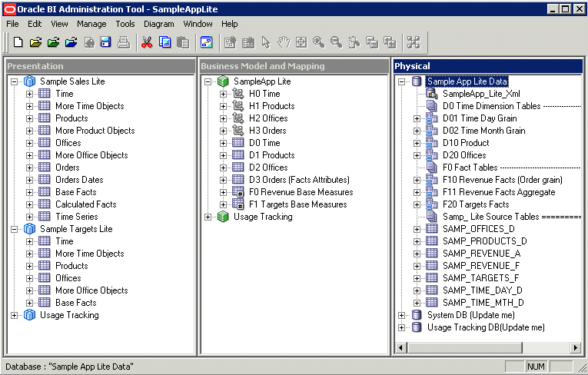The width and height of the screenshot is (588, 375).
Task: Select D0 Time Dimension Tables folder
Action: [x=492, y=106]
